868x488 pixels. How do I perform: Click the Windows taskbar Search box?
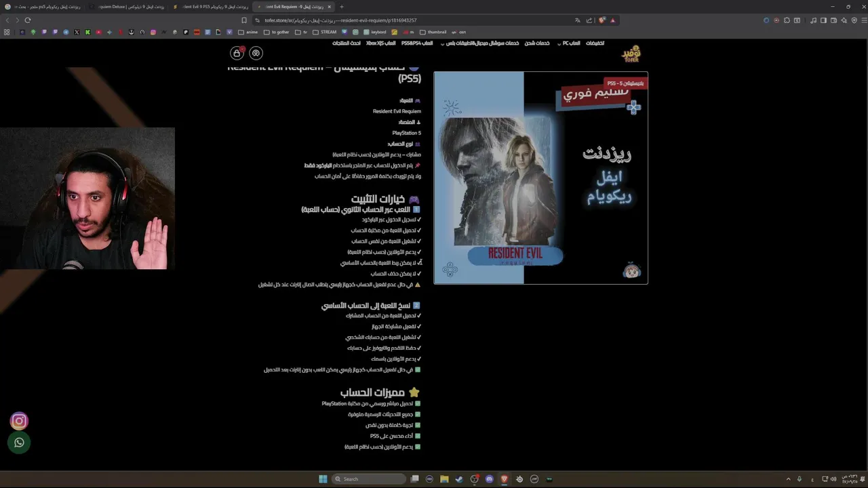370,479
